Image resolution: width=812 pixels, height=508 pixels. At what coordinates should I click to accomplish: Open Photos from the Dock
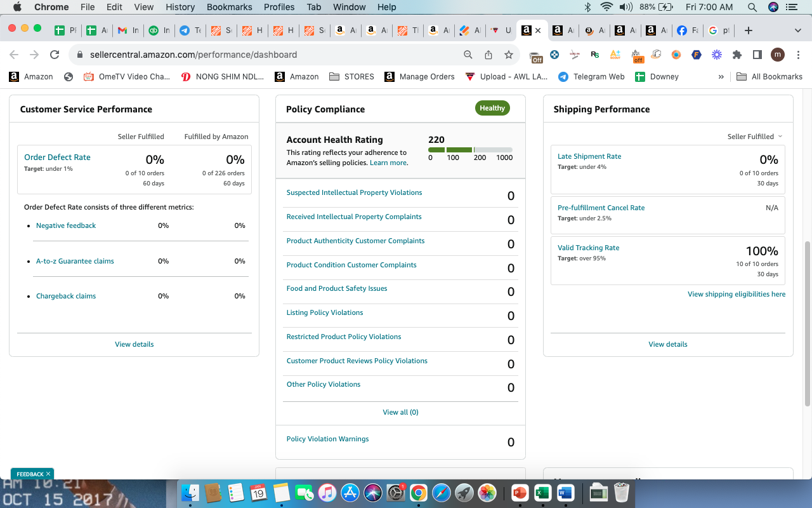[x=487, y=492]
